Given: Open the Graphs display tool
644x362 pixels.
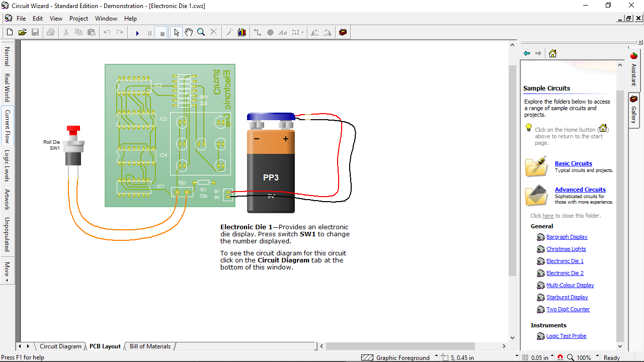Looking at the screenshot, I should (242, 32).
